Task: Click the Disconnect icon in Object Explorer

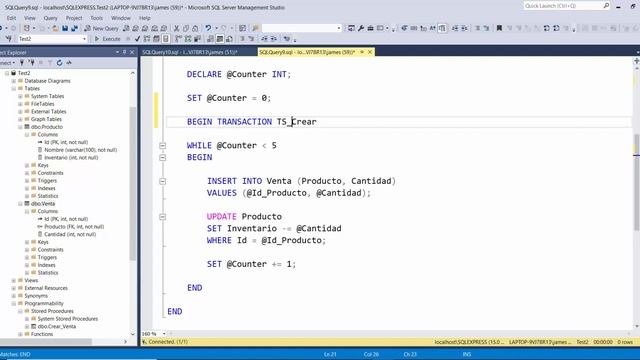Action: (31, 63)
